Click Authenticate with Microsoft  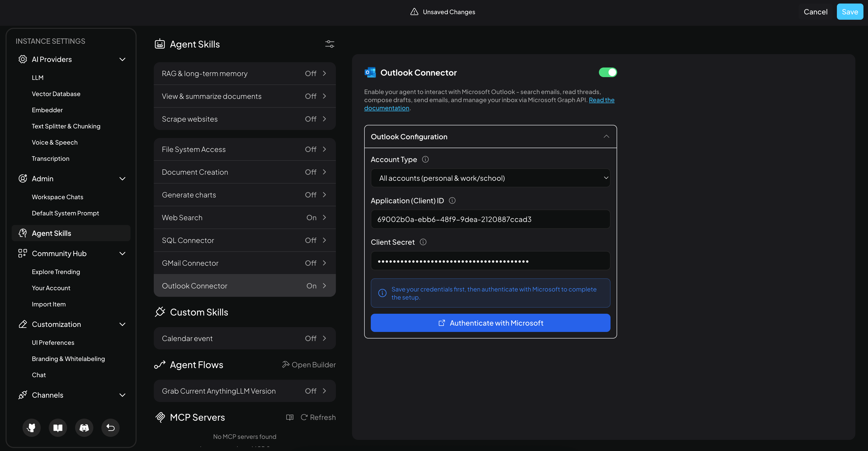pyautogui.click(x=490, y=323)
